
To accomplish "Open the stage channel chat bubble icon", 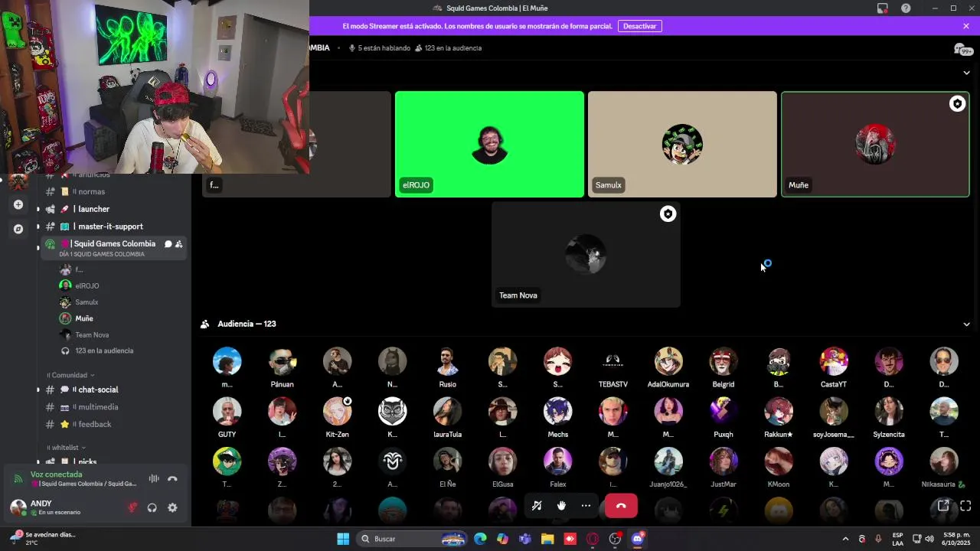I will [x=168, y=244].
